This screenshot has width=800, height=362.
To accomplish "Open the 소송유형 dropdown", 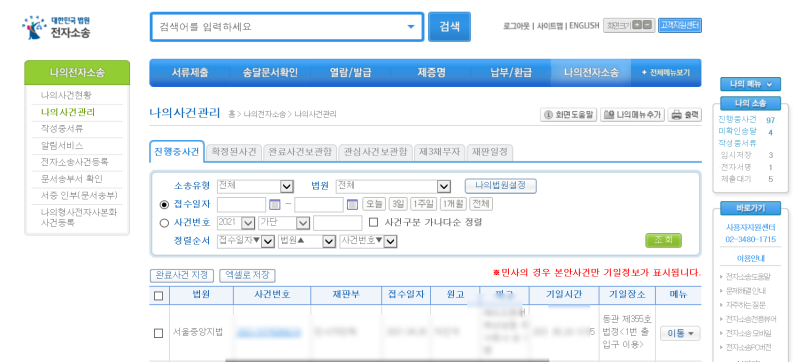I will (x=255, y=186).
